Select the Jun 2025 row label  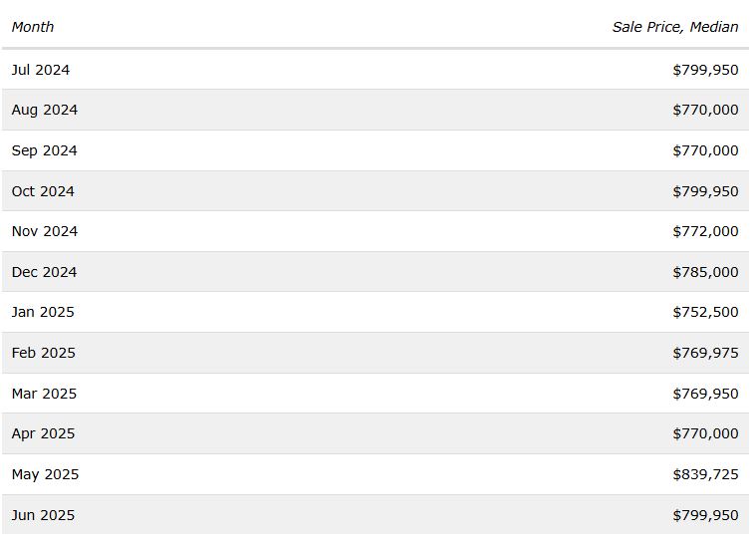click(44, 515)
